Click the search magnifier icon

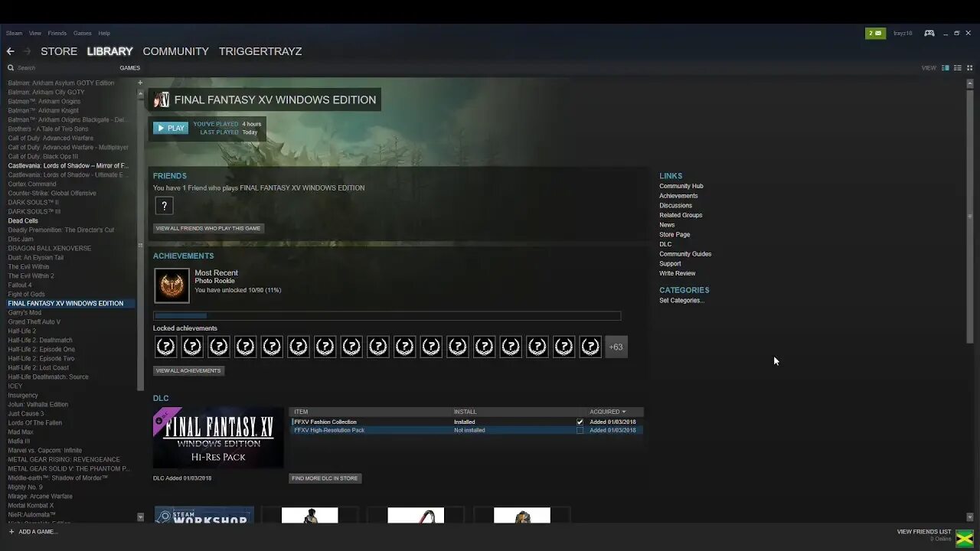pyautogui.click(x=11, y=68)
